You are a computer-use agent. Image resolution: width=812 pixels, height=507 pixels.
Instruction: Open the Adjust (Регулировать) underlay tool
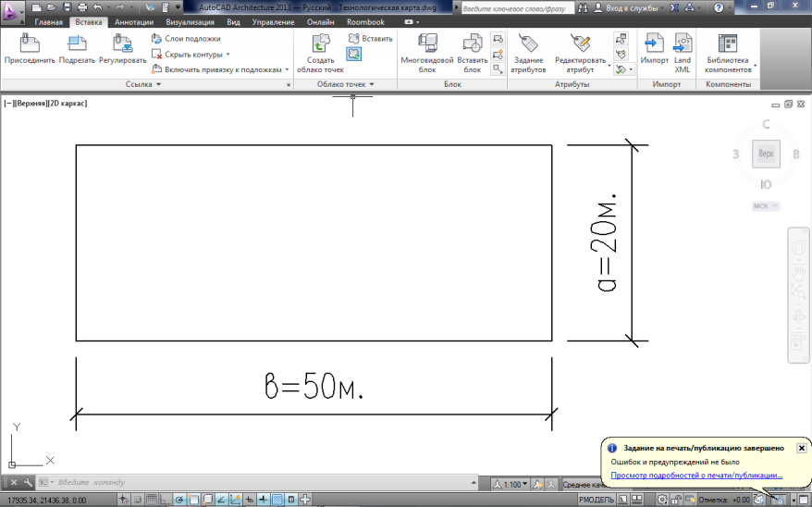point(123,50)
